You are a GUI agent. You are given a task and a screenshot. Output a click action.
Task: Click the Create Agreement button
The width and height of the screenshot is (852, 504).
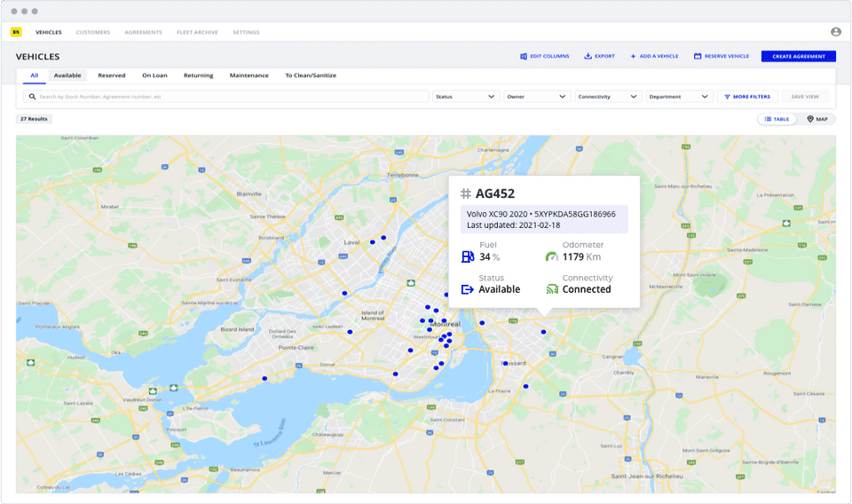pos(798,56)
